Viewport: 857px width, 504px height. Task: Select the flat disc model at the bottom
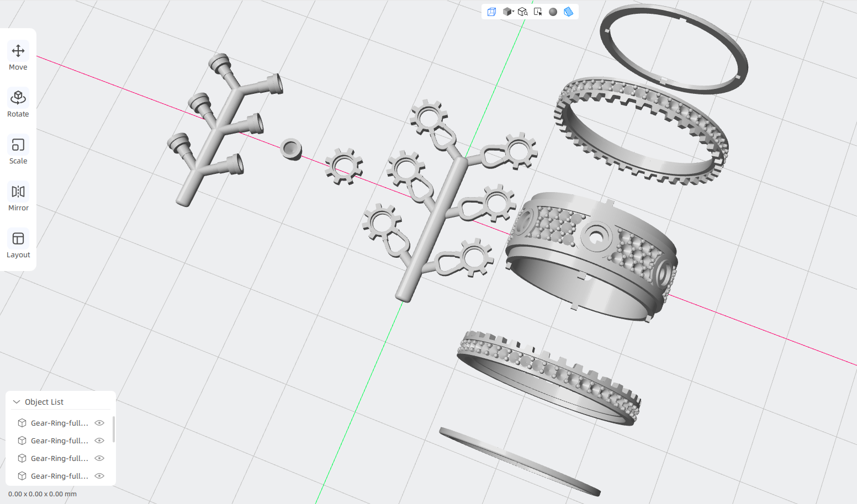pyautogui.click(x=520, y=461)
